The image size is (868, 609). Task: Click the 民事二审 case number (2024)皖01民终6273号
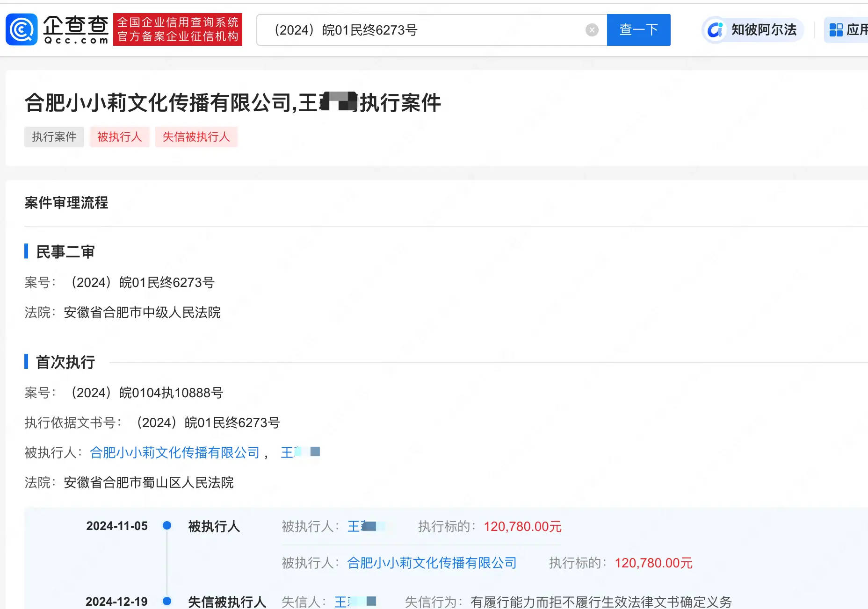click(141, 283)
